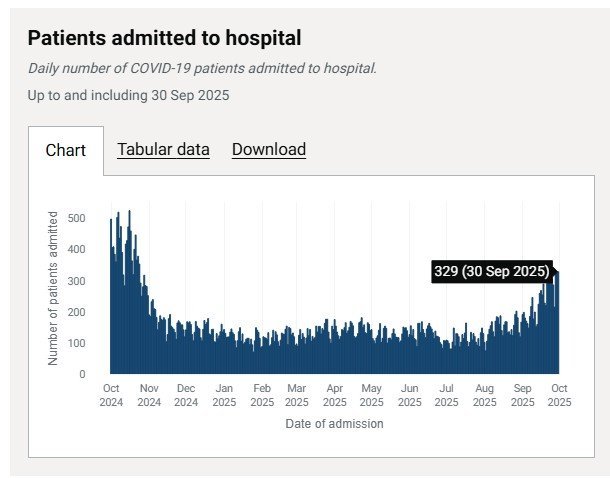This screenshot has width=610, height=478.
Task: Switch to the Chart tab
Action: click(66, 151)
